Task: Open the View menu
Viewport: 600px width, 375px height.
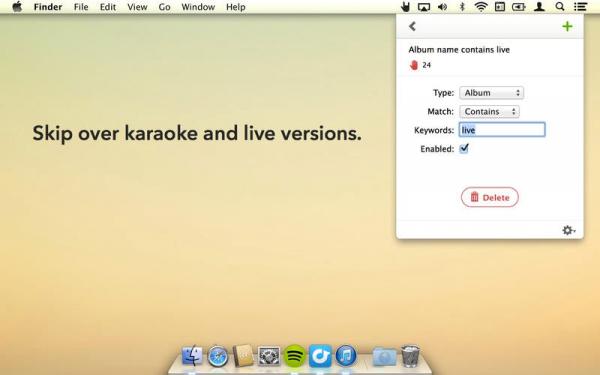Action: point(137,7)
